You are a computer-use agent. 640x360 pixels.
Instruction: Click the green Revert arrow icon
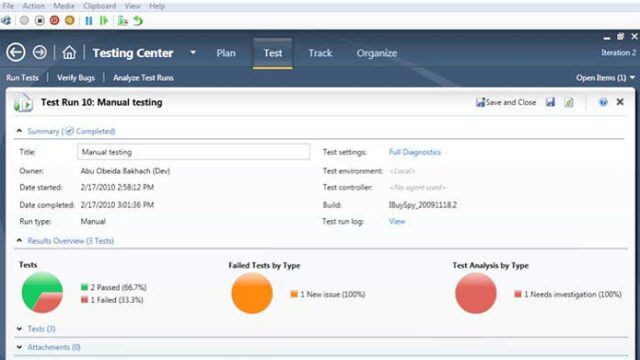click(138, 21)
